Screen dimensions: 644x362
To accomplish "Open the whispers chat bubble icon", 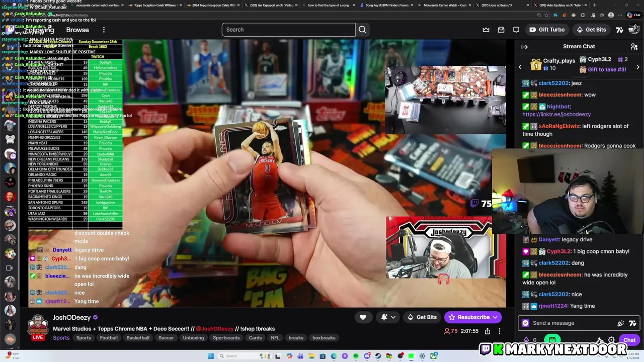I will [516, 30].
